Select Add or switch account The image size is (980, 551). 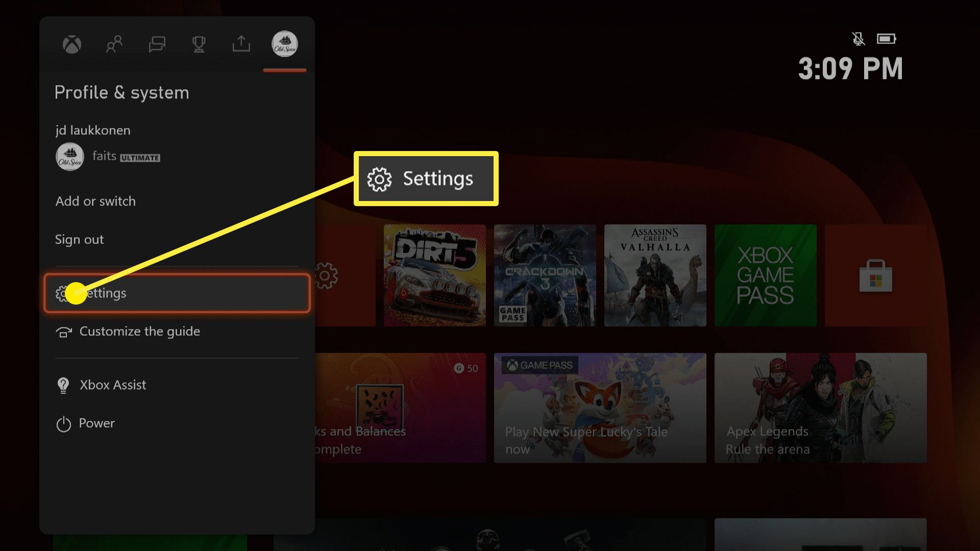tap(95, 201)
